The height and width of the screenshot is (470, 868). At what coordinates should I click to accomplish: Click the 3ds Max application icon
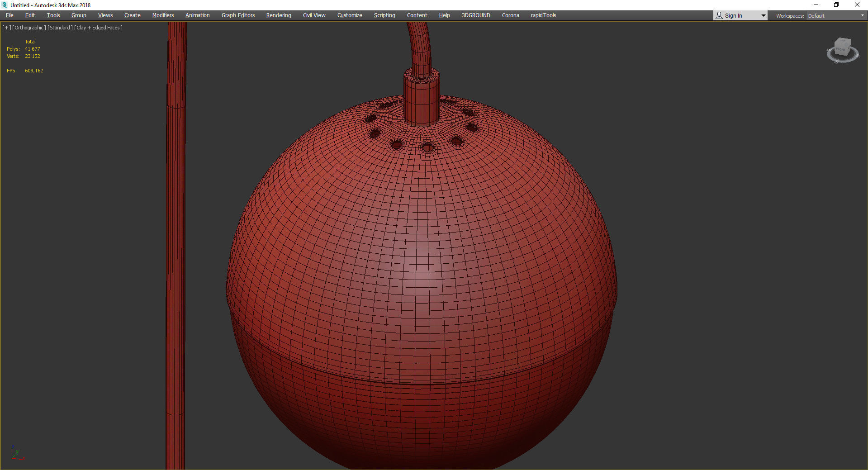point(5,5)
